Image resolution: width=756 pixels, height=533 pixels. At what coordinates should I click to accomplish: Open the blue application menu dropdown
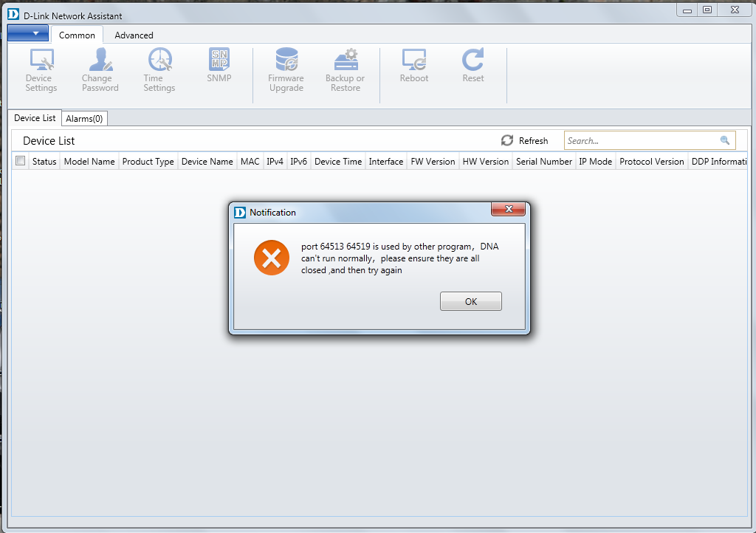[28, 33]
